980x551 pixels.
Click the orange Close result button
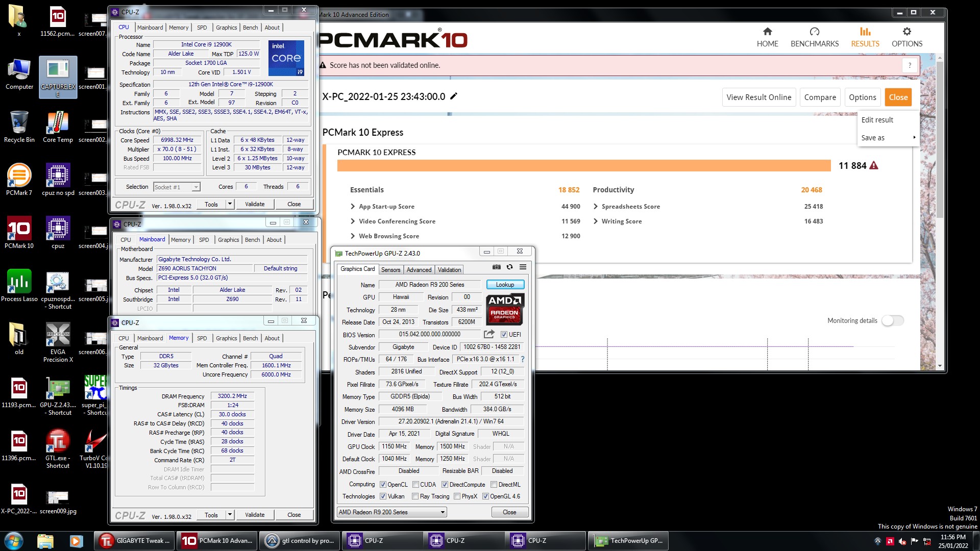[898, 97]
